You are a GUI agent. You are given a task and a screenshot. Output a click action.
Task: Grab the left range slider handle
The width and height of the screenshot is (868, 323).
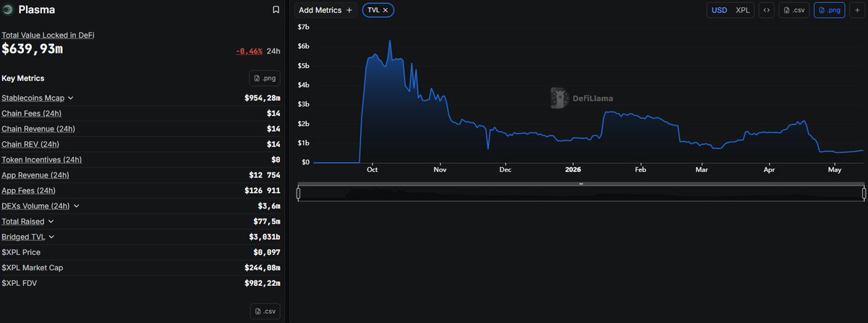point(298,193)
